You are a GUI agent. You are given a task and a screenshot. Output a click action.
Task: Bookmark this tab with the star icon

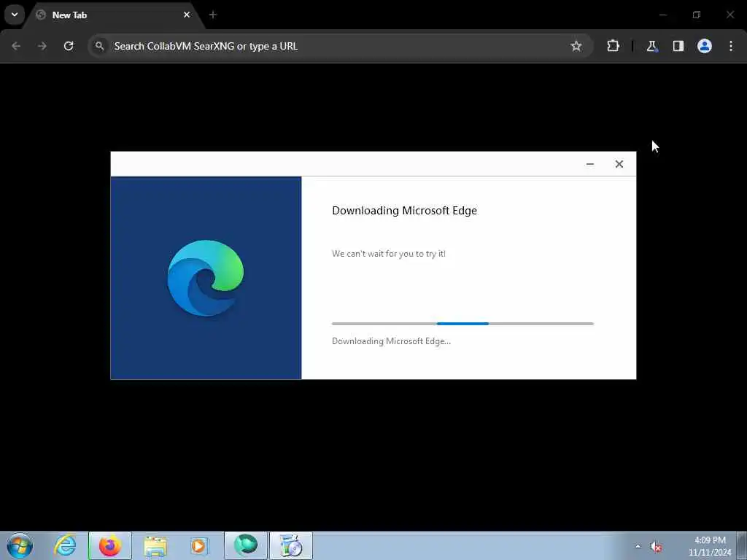576,46
